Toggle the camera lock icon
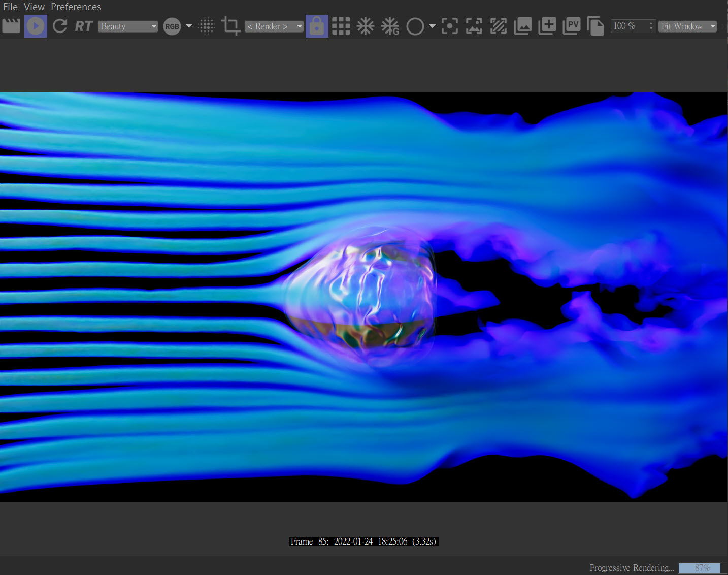Screen dimensions: 728x575 click(316, 26)
